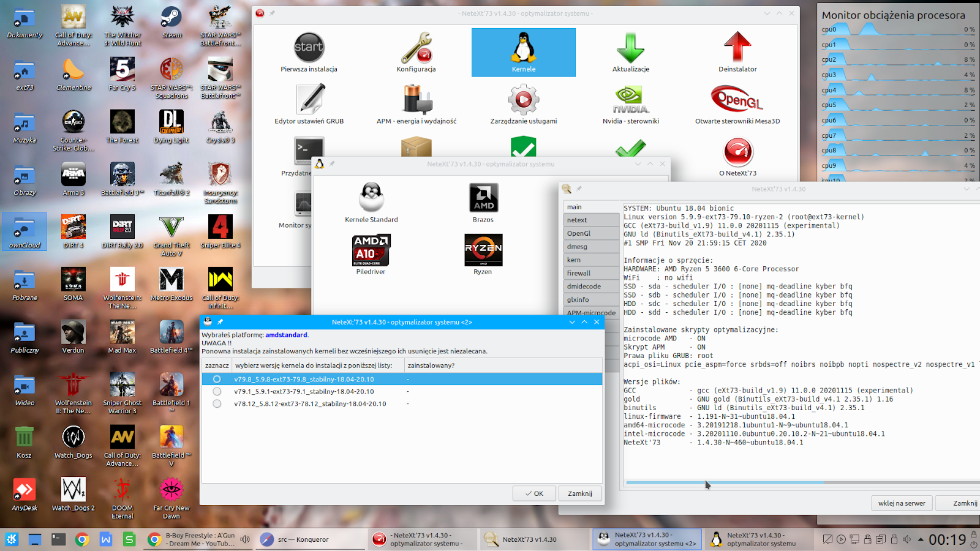This screenshot has width=980, height=551.
Task: Confirm kernel selection with OK button
Action: click(534, 493)
